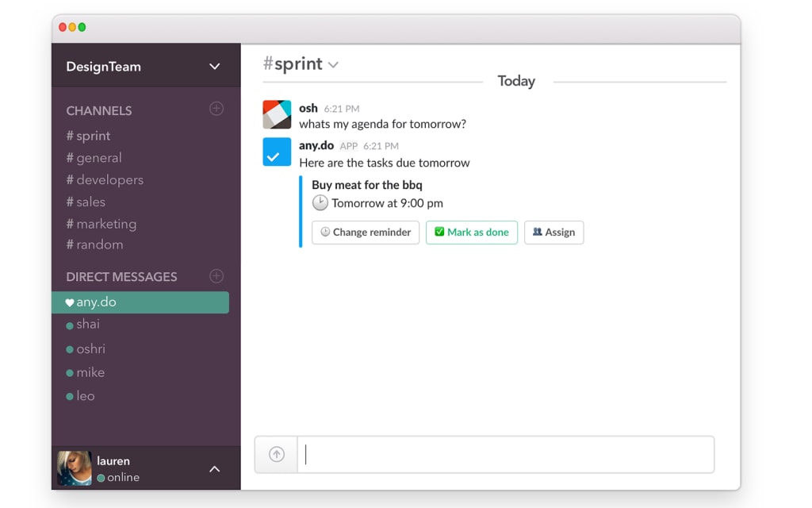The height and width of the screenshot is (508, 812).
Task: Click the lauren username at sidebar bottom
Action: (113, 461)
